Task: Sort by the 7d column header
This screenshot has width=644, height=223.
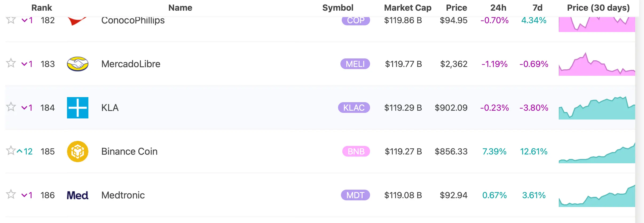Action: pos(537,8)
